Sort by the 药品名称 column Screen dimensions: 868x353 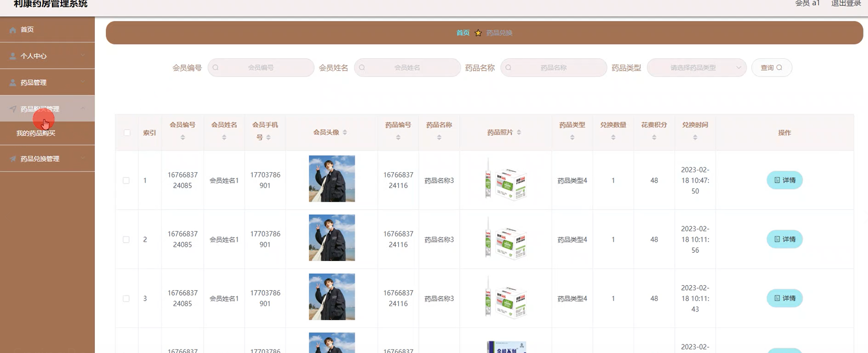click(x=439, y=137)
